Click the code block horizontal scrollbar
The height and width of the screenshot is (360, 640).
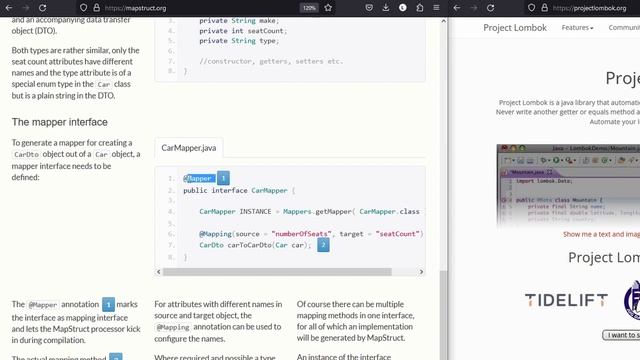tap(277, 272)
